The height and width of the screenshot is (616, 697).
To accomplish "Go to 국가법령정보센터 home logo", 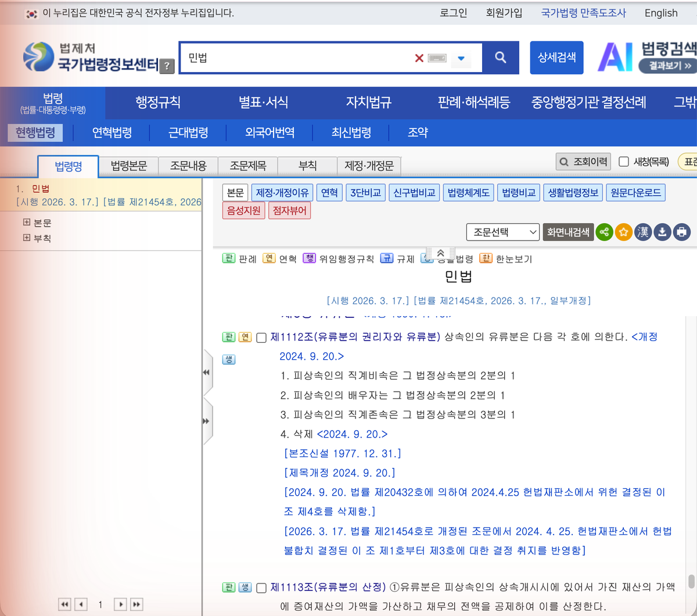I will 91,57.
